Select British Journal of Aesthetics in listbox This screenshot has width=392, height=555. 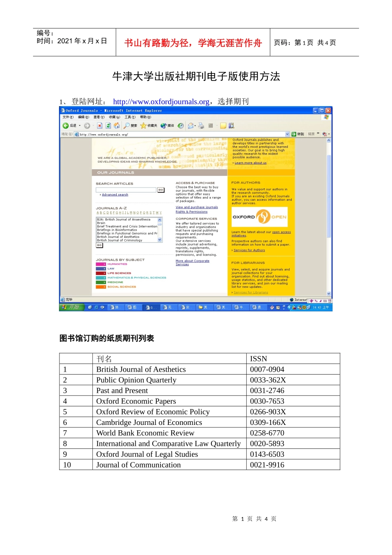118,237
